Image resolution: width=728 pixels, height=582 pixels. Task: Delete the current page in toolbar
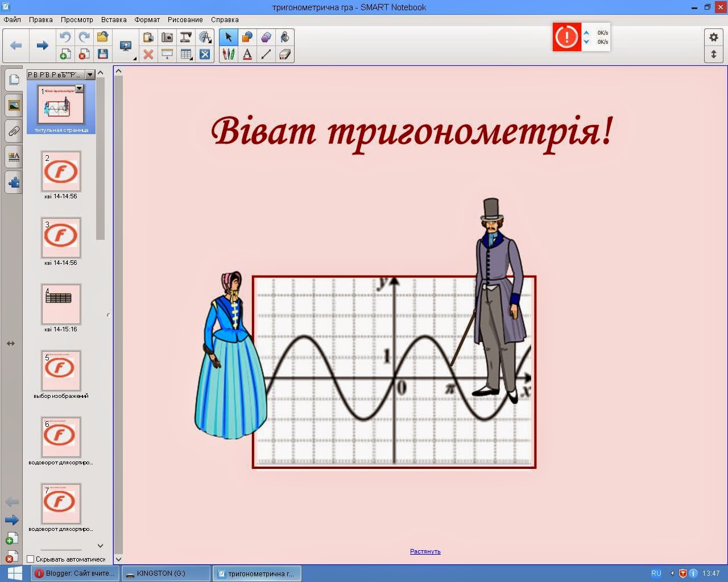coord(84,54)
